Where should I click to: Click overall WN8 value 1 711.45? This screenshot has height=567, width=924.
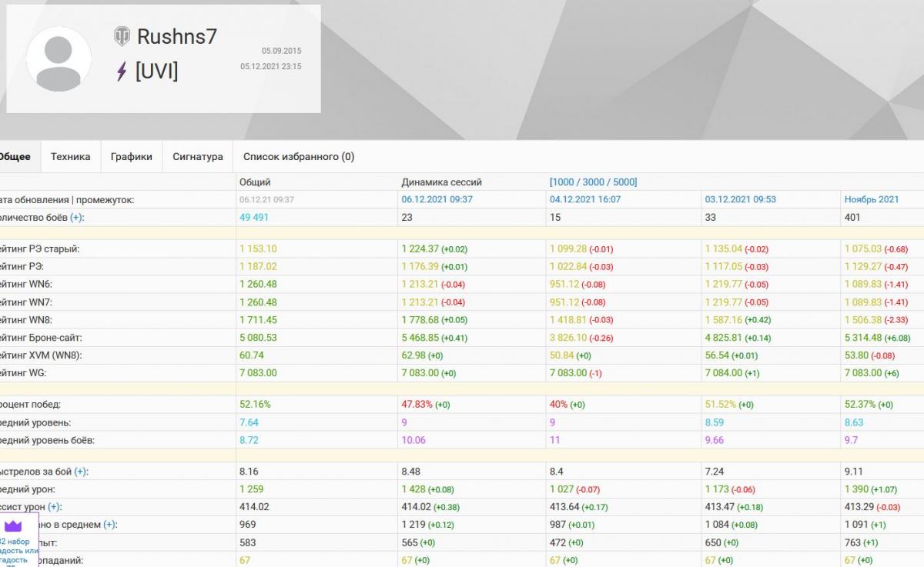tap(258, 319)
